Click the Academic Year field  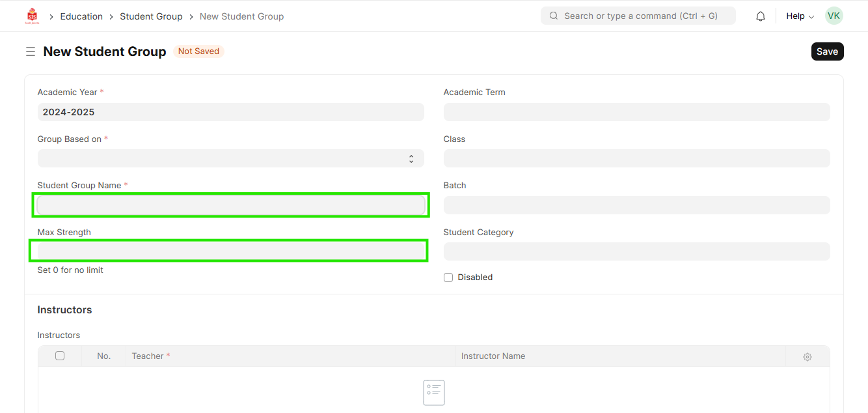pos(230,112)
